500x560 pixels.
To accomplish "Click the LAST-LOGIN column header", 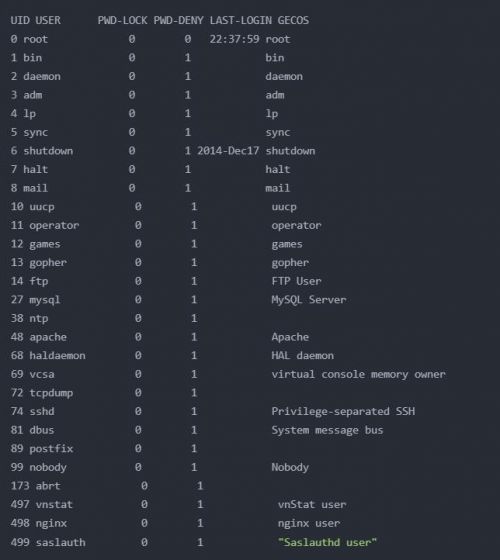I will pyautogui.click(x=241, y=20).
